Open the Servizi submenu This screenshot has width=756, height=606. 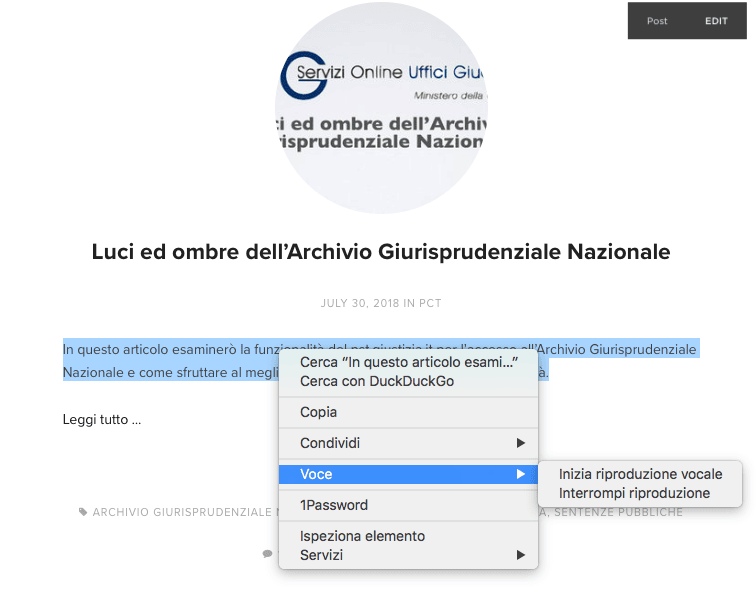pos(408,555)
